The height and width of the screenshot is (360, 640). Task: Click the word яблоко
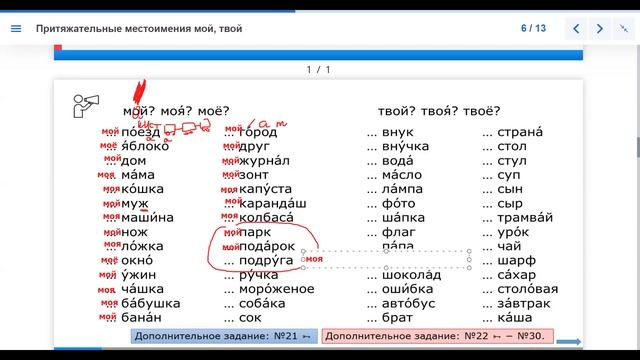145,146
